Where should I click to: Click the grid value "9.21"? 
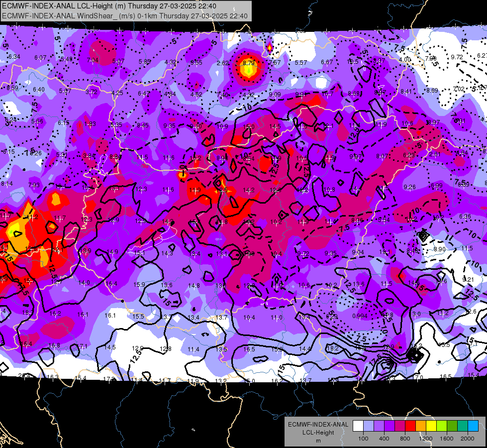pos(468,280)
